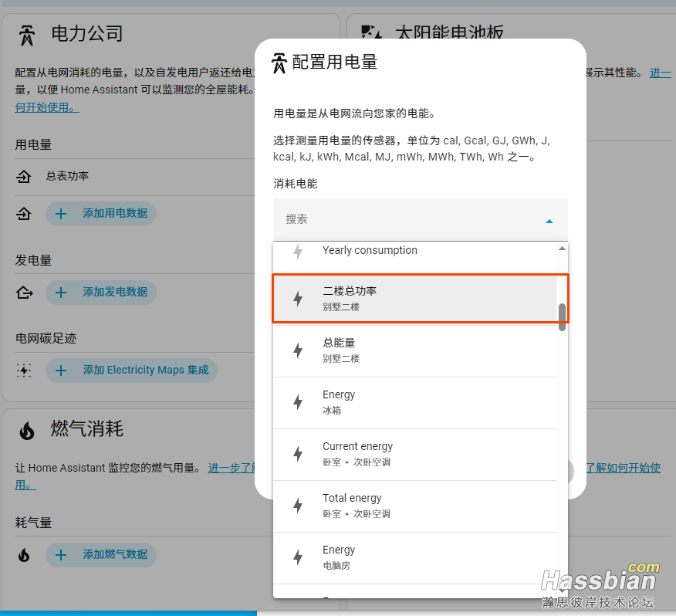Click the grid import icon beside 总表功率
The image size is (676, 616).
pyautogui.click(x=24, y=177)
